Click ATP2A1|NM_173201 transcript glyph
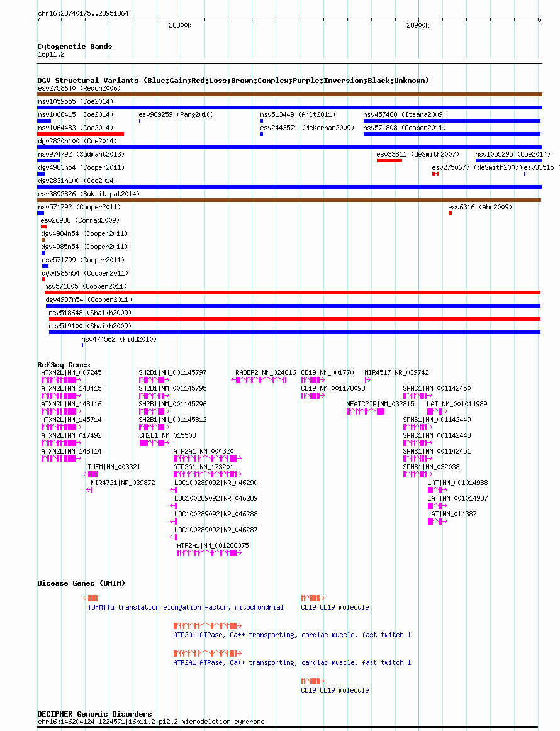Viewport: 560px width, 731px height. [x=208, y=474]
